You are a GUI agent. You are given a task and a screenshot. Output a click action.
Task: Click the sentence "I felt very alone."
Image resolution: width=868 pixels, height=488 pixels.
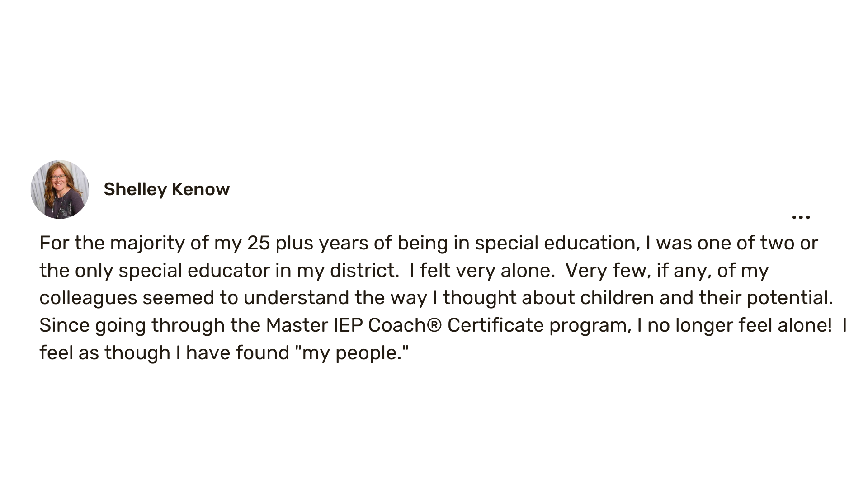[x=482, y=271]
